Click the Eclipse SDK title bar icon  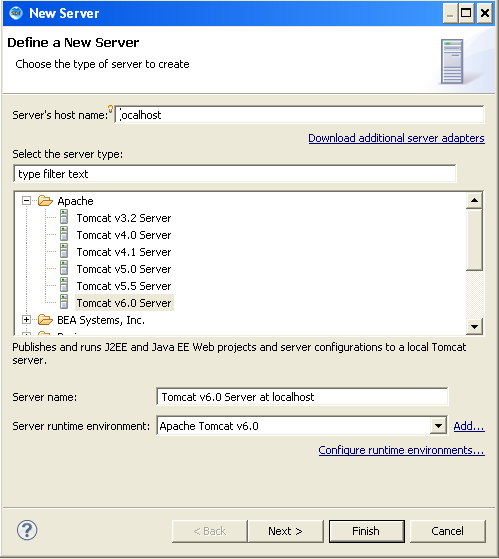point(16,13)
